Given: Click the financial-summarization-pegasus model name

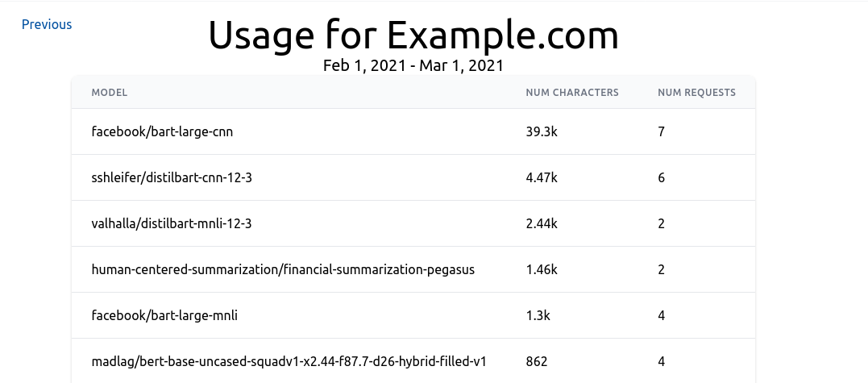Looking at the screenshot, I should [x=283, y=269].
